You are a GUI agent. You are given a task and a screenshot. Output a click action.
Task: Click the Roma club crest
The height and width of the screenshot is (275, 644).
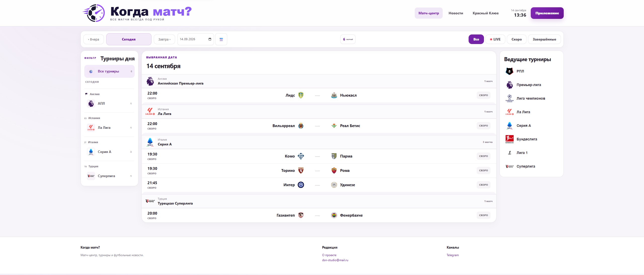coord(334,170)
